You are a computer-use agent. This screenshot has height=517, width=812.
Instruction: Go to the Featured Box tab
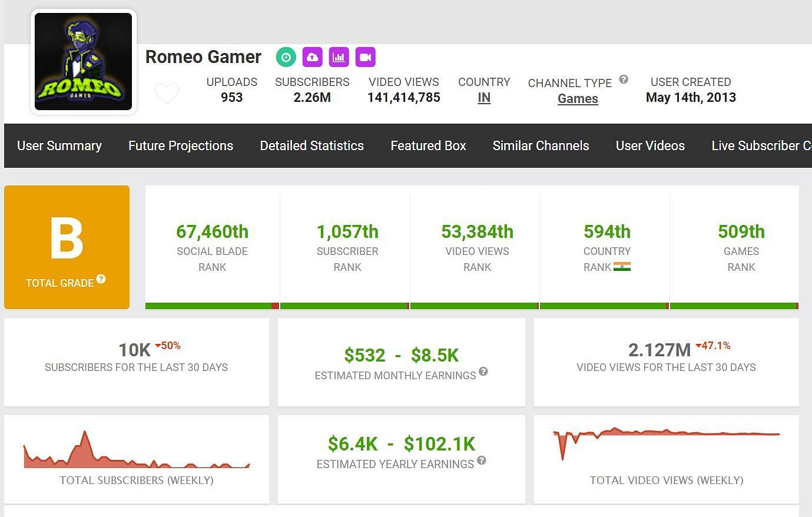pos(428,145)
